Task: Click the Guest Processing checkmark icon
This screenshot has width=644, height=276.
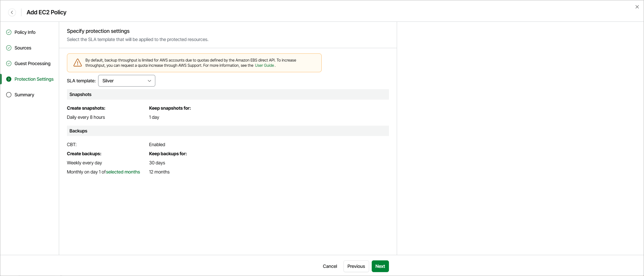Action: 9,63
